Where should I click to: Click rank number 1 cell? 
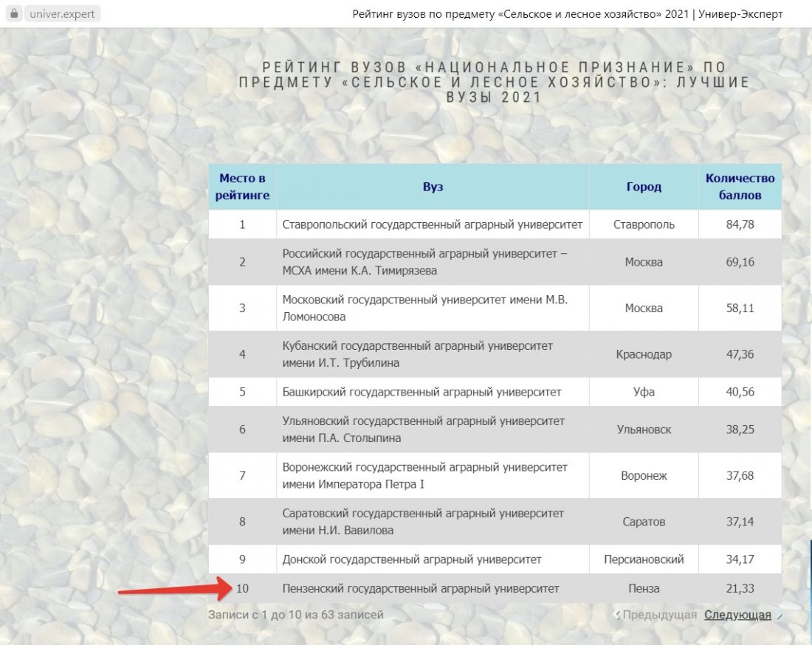point(242,224)
